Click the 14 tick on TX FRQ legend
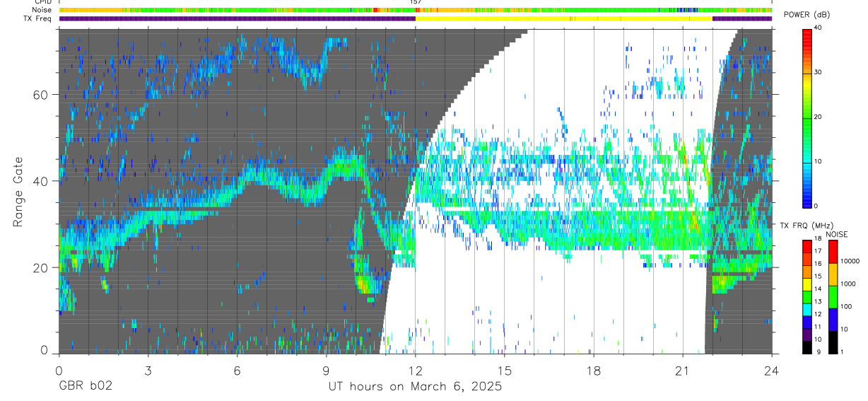Screen dimensions: 868x401 pos(817,289)
